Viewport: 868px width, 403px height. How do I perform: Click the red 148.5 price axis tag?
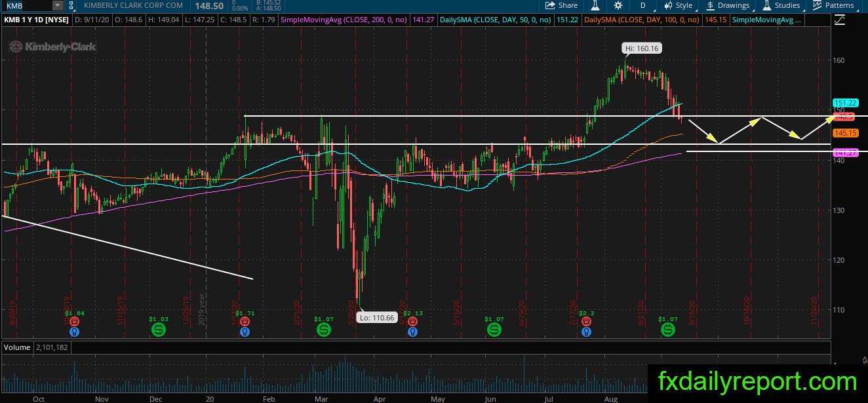coord(844,117)
